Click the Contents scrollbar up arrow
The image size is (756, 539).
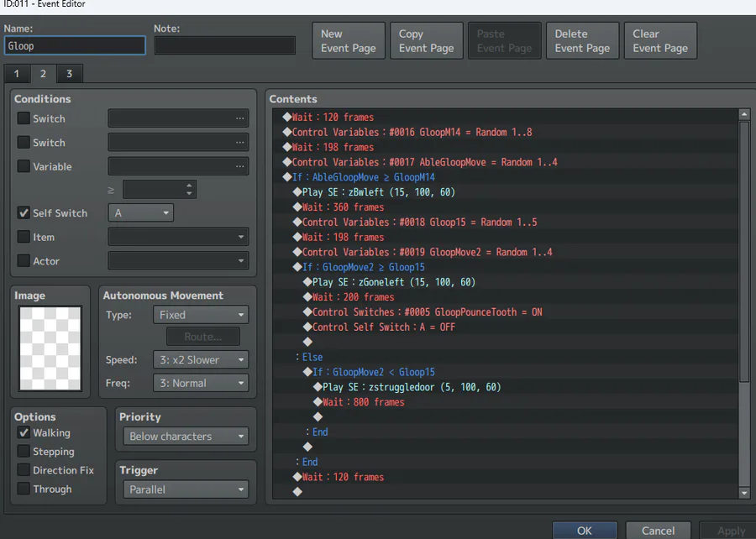click(x=744, y=114)
